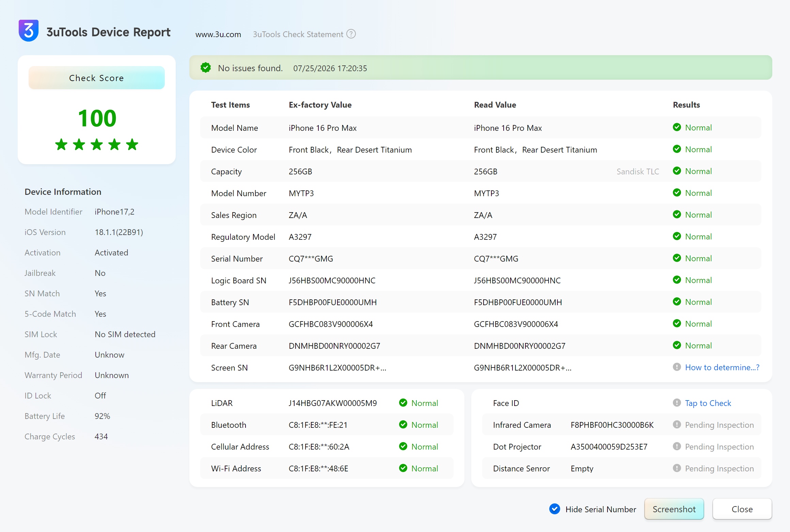Click the five-star rating row
Viewport: 790px width, 532px height.
click(x=97, y=144)
